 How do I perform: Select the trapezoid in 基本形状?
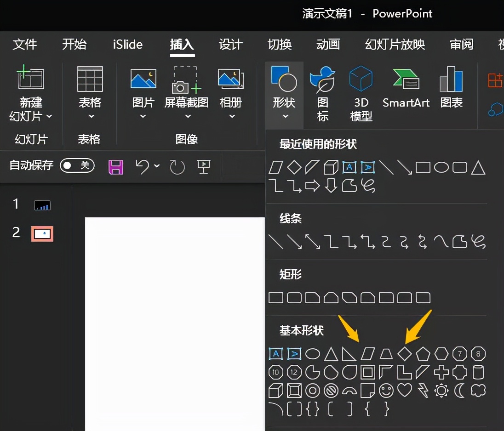point(386,354)
